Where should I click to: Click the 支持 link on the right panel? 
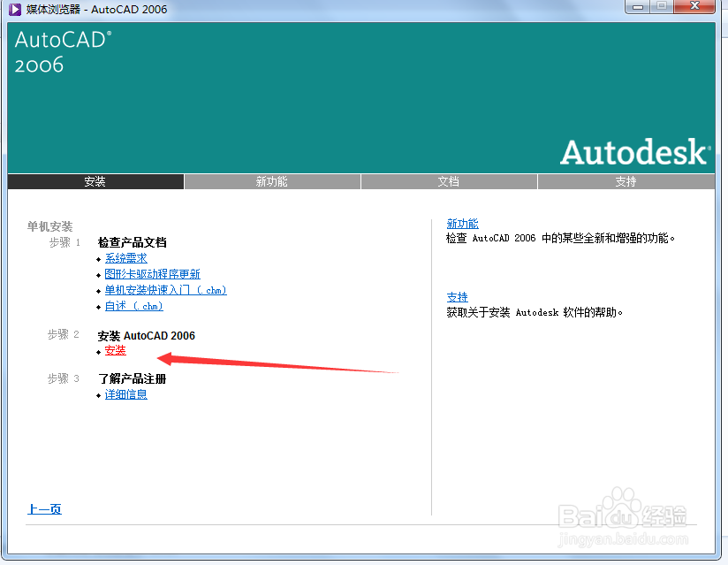(457, 297)
